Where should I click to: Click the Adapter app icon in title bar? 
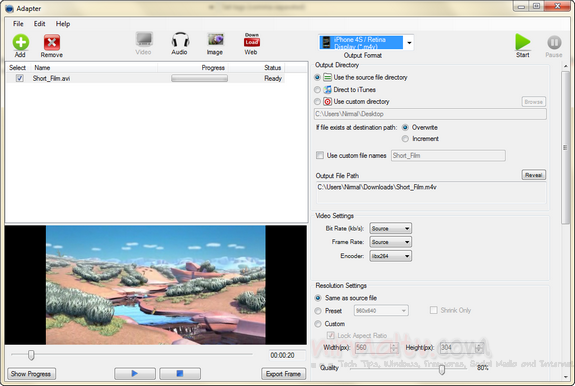coord(9,8)
